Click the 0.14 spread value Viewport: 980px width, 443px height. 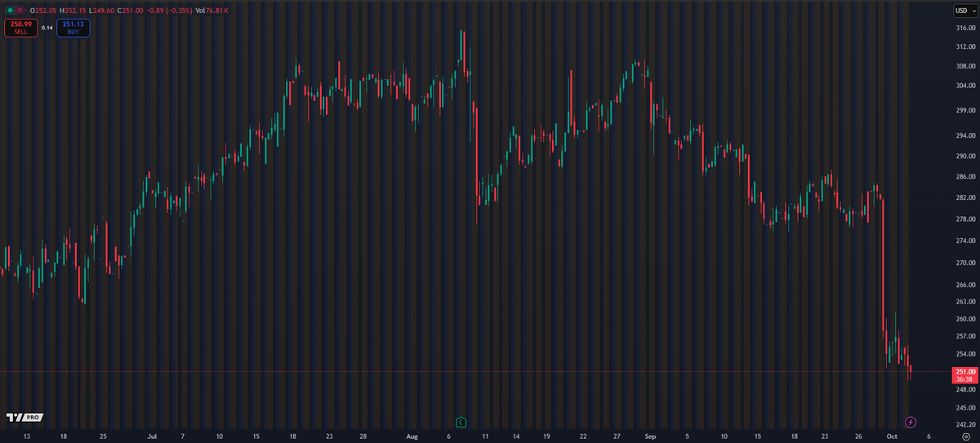coord(47,28)
